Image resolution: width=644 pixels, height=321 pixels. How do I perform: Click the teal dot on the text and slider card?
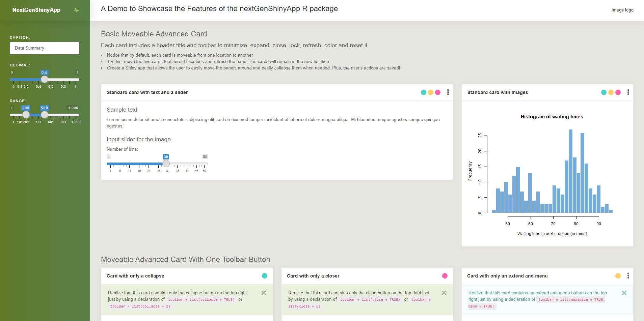pyautogui.click(x=424, y=92)
